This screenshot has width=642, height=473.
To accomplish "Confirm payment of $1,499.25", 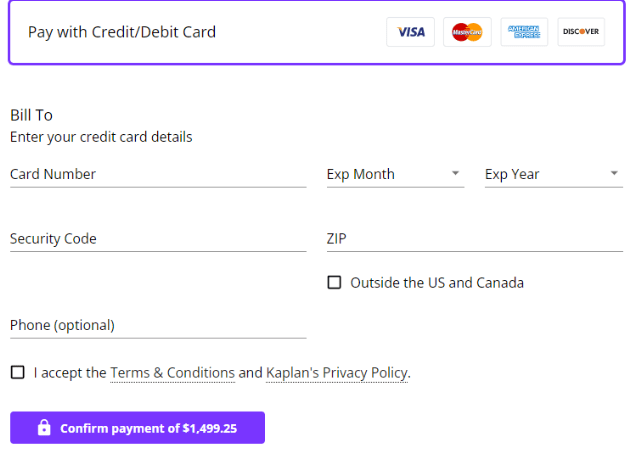I will (138, 428).
